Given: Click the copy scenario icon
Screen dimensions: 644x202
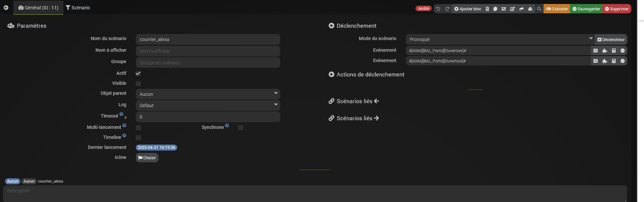Looking at the screenshot, I should (495, 9).
